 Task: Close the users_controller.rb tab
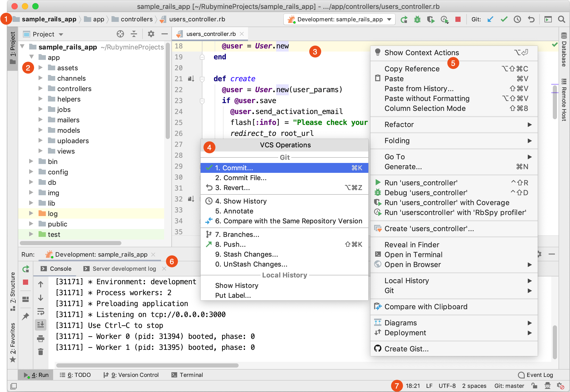(242, 34)
